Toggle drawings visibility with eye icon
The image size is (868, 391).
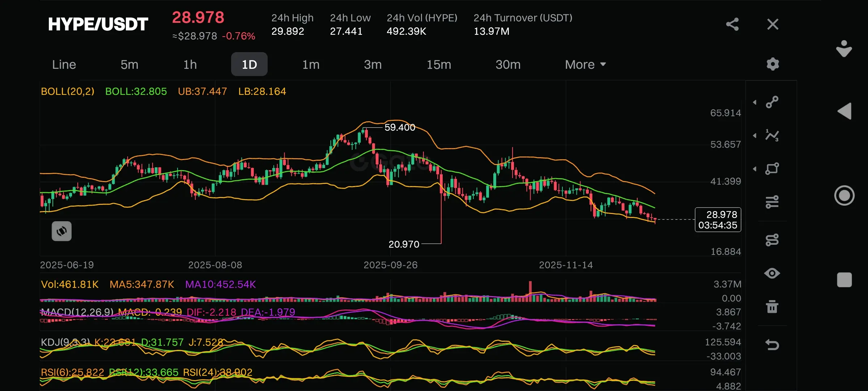tap(772, 273)
